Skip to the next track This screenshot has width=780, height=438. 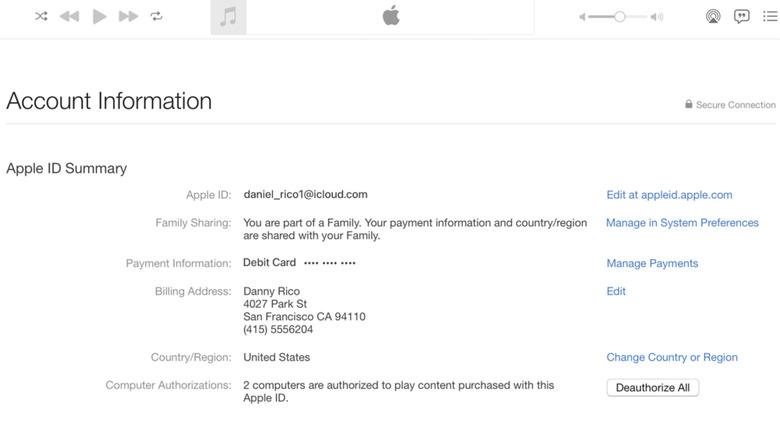coord(128,17)
